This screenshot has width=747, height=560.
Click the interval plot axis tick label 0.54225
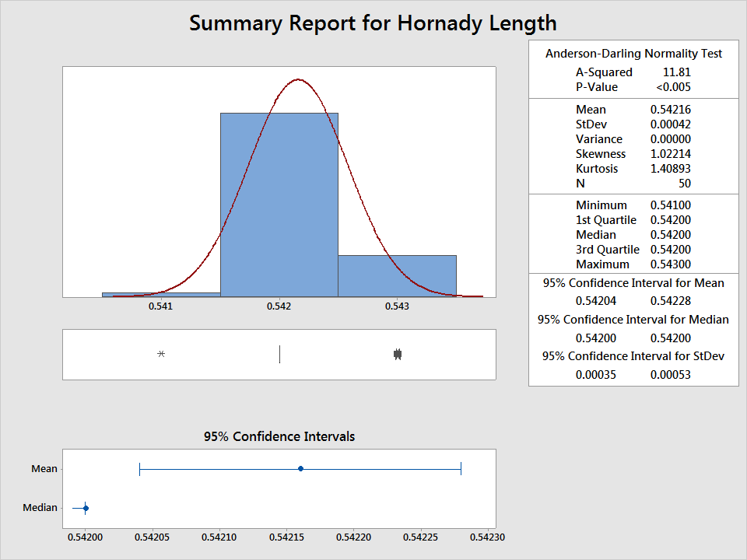click(421, 537)
